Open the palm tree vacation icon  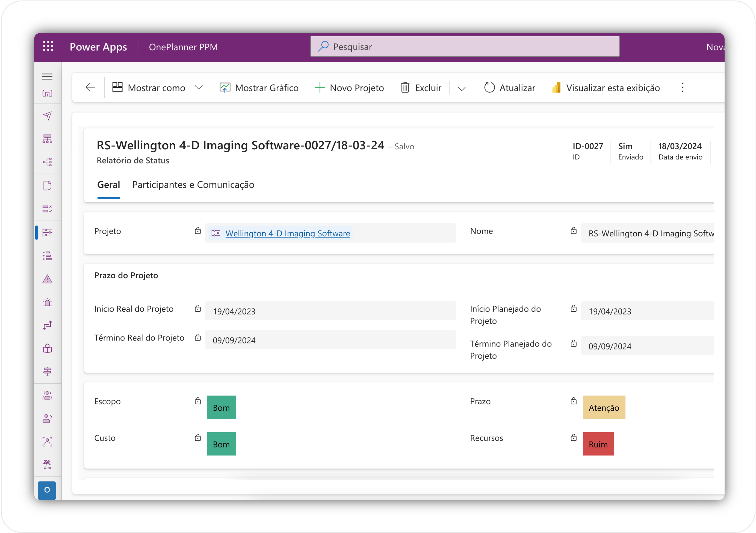[x=47, y=465]
